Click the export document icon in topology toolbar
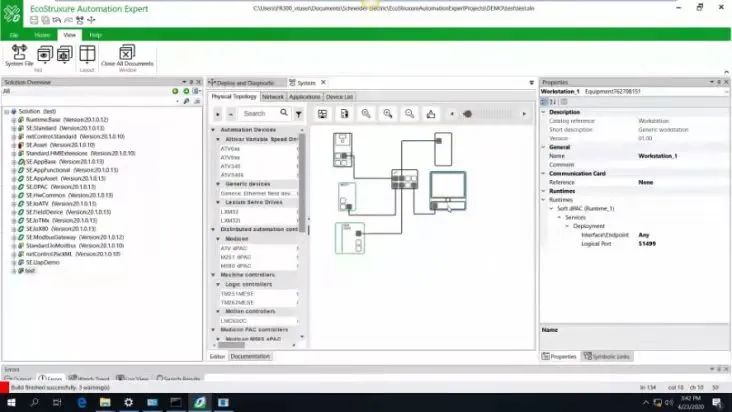This screenshot has width=732, height=412. pyautogui.click(x=344, y=114)
